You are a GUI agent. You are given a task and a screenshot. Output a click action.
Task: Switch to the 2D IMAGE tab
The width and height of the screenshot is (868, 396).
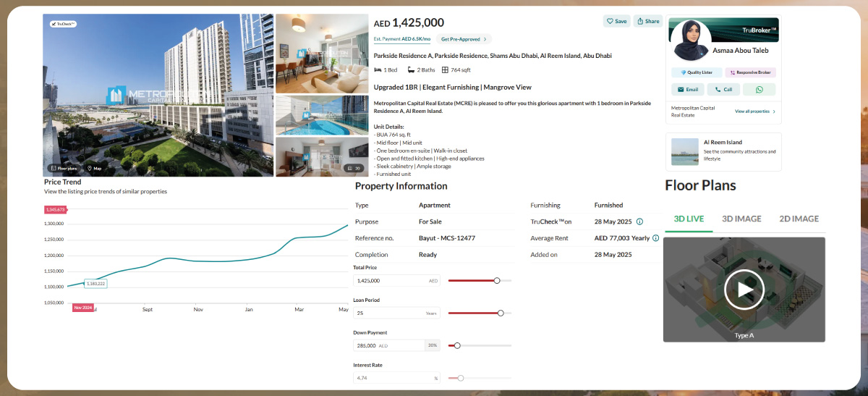(799, 219)
